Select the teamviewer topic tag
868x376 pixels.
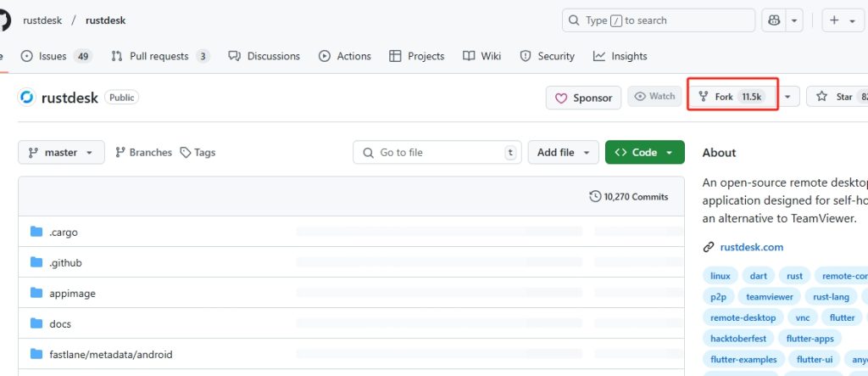point(770,297)
